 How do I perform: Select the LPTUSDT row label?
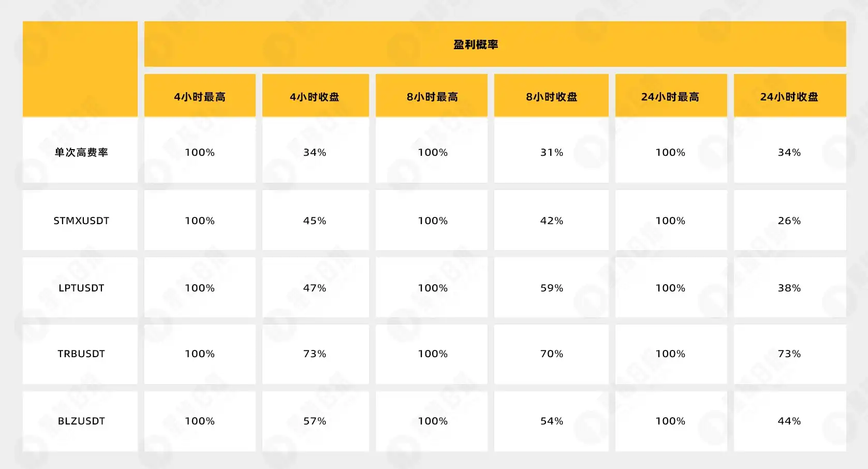pos(81,288)
